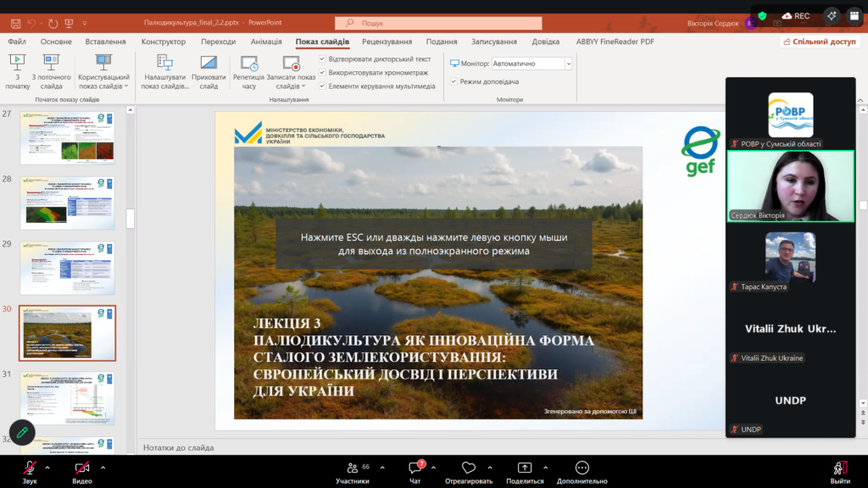This screenshot has height=488, width=868.
Task: Click the 'Приховати слайд' icon
Action: pos(209,63)
